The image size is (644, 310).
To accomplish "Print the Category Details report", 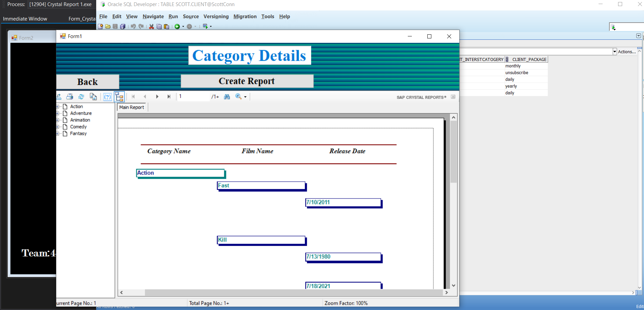I will point(69,96).
